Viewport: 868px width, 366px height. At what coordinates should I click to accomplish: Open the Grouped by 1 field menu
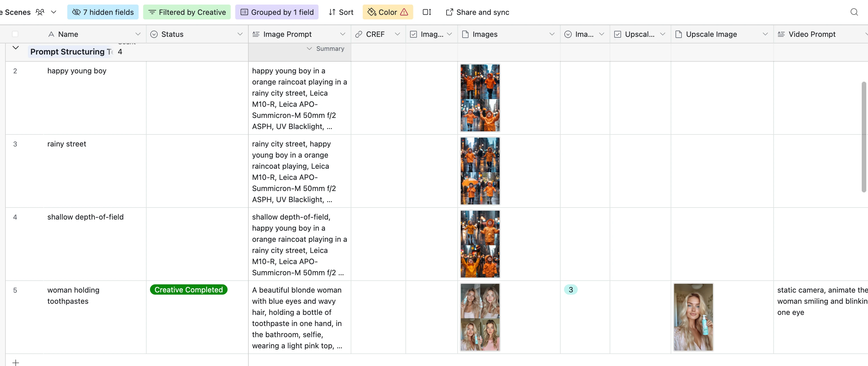(277, 12)
